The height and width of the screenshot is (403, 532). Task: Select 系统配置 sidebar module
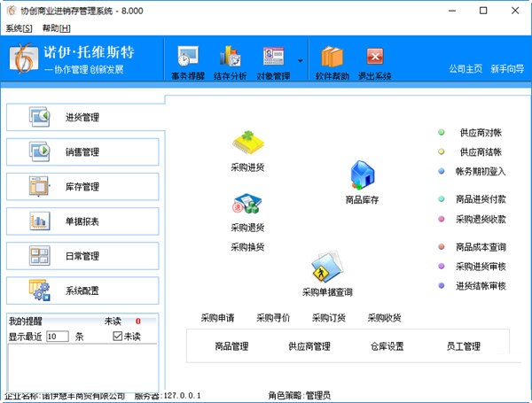[x=82, y=291]
